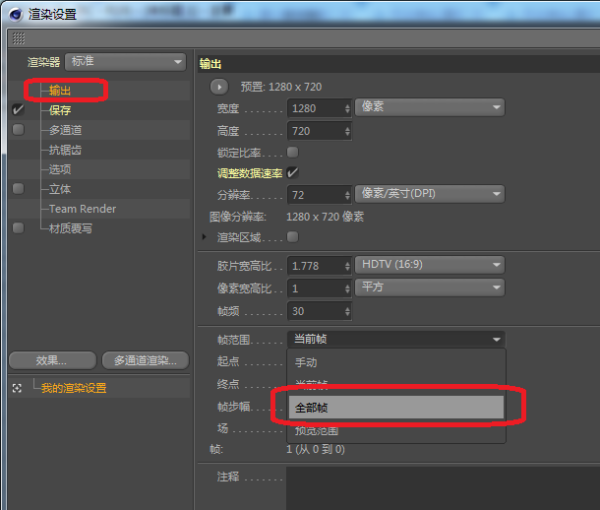Enable the 立体 checkbox in sidebar
The width and height of the screenshot is (600, 510).
[18, 189]
